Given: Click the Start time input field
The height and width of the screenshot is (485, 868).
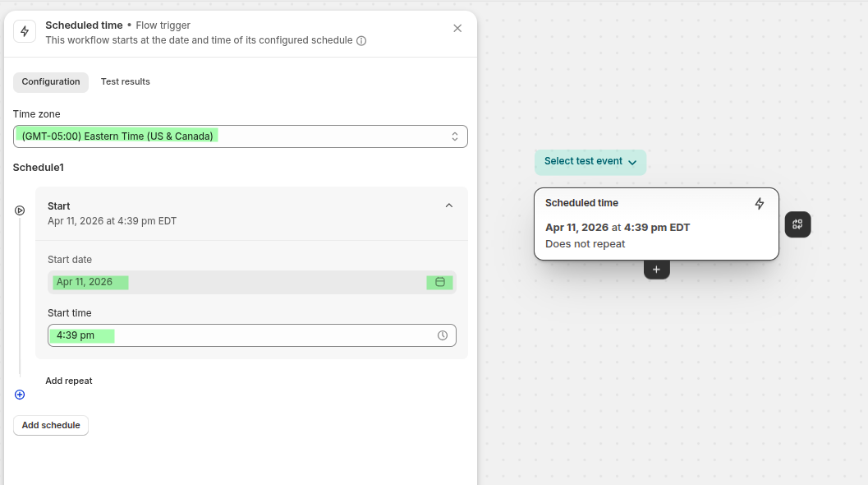Looking at the screenshot, I should click(x=238, y=335).
